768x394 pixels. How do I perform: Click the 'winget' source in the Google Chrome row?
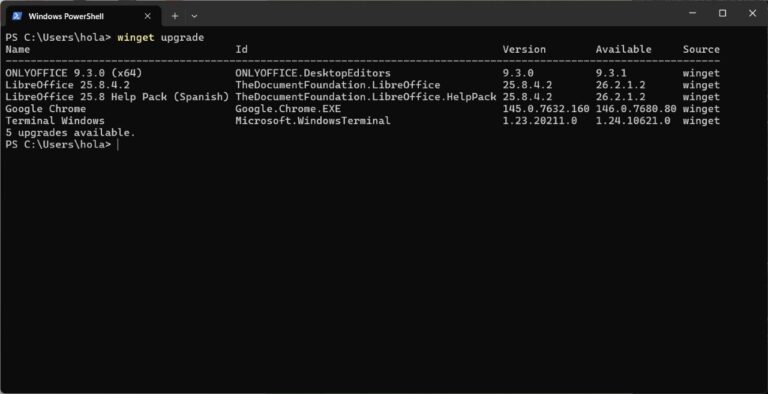coord(701,109)
